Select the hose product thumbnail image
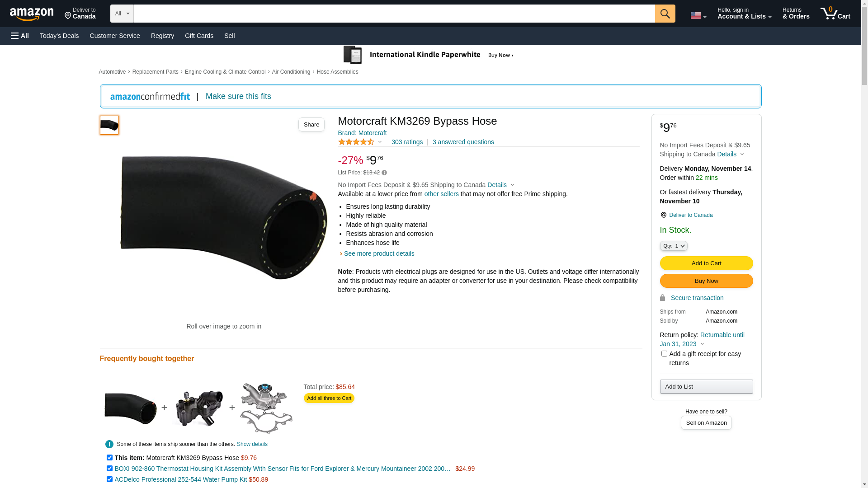The width and height of the screenshot is (868, 488). tap(109, 125)
